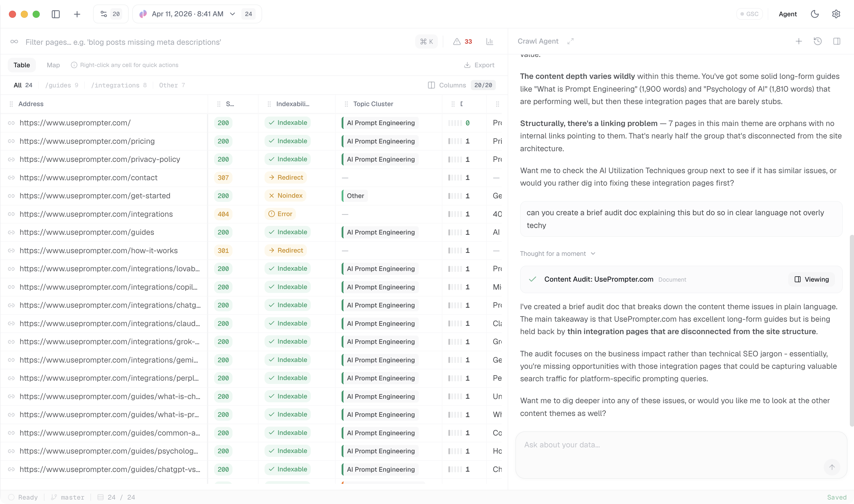Click the Address column drag handle
Viewport: 854px width, 504px height.
(11, 104)
